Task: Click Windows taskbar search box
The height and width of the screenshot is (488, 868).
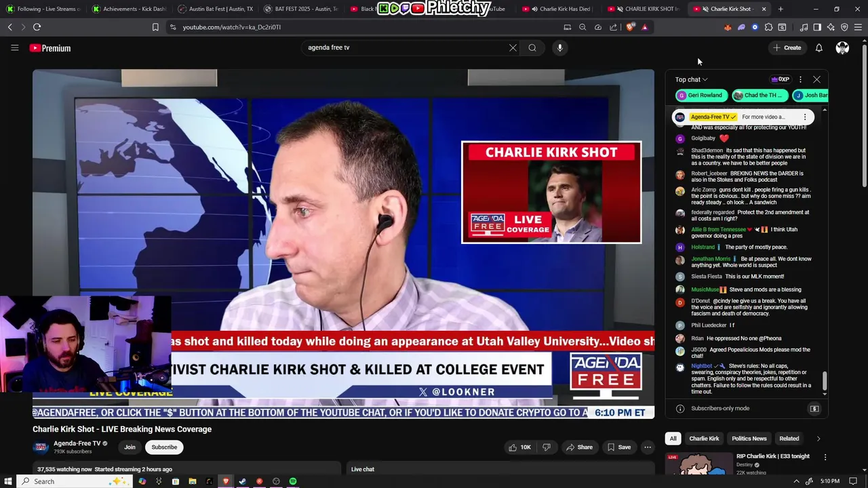Action: (x=75, y=481)
